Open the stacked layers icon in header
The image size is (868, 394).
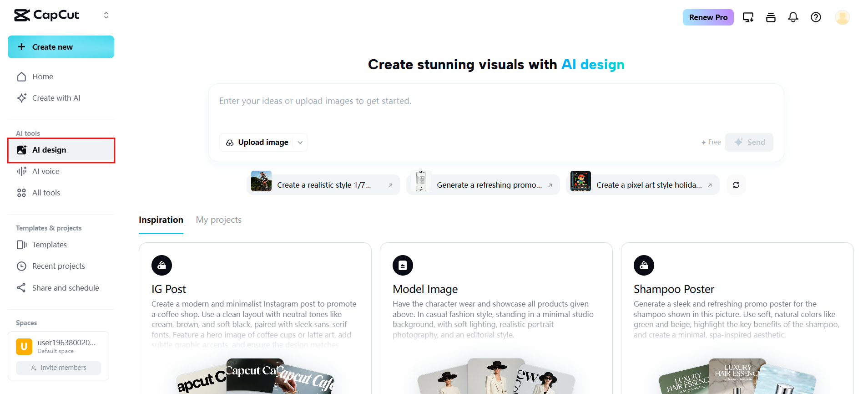(x=771, y=17)
